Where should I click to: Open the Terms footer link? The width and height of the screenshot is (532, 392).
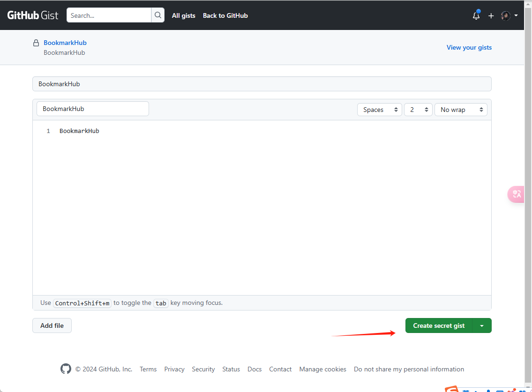pos(148,369)
